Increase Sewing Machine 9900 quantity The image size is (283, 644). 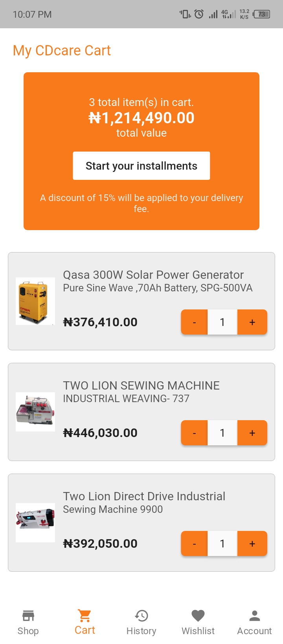point(252,543)
